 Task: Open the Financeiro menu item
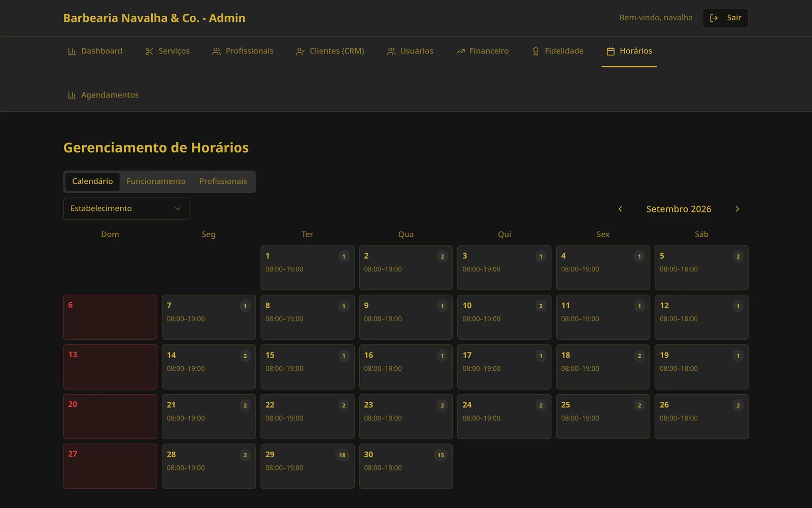tap(483, 51)
